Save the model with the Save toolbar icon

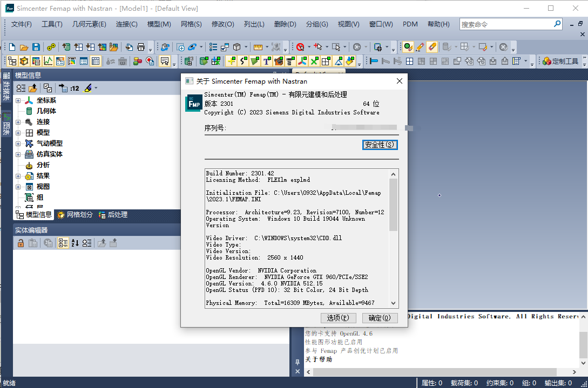36,47
